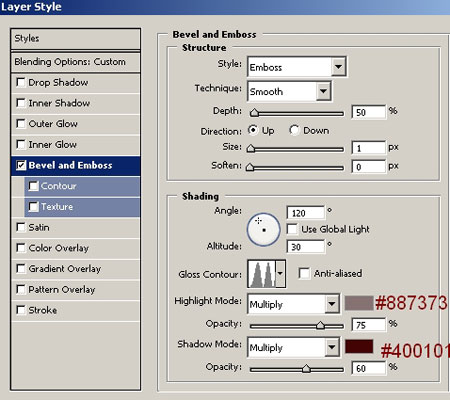Click the Soften slider handle
This screenshot has height=400, width=450.
click(250, 167)
